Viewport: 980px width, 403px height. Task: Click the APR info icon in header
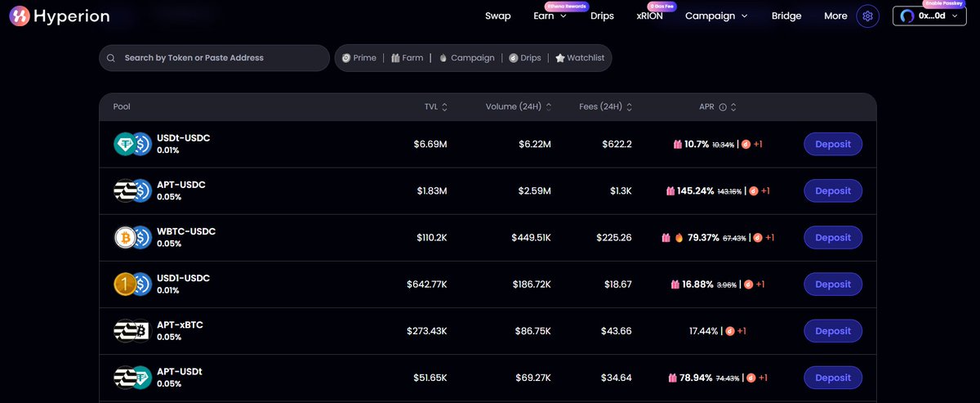(723, 107)
